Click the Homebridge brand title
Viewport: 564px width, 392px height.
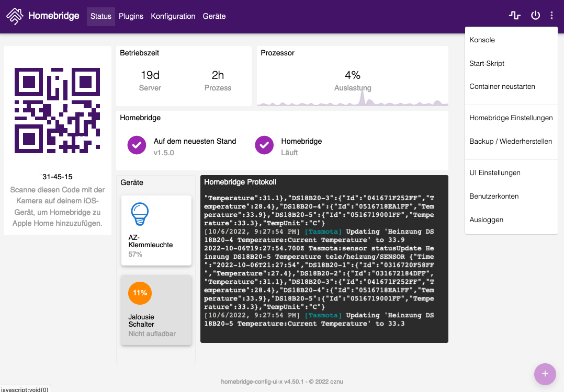(53, 16)
